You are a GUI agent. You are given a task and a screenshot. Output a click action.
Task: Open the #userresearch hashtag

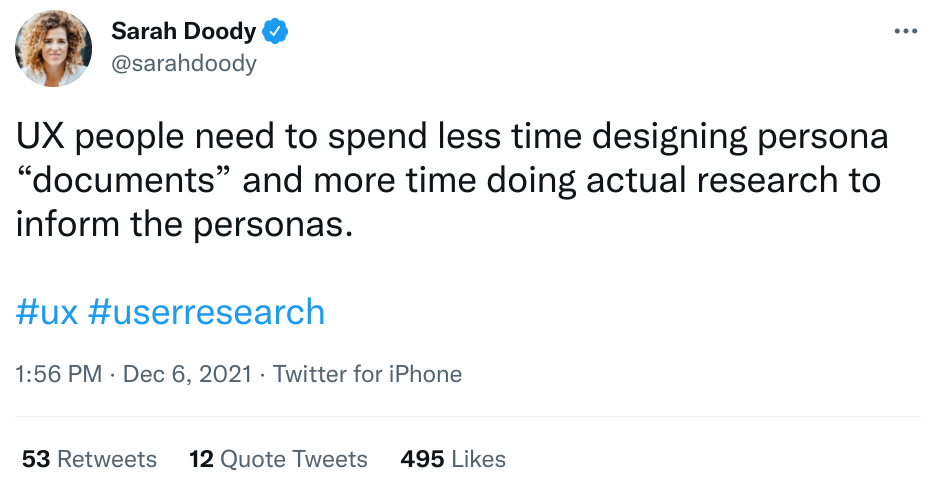pyautogui.click(x=206, y=312)
